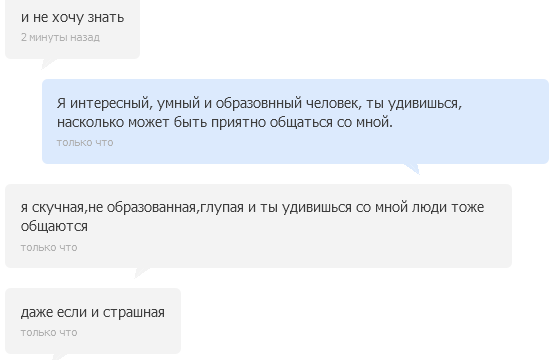The height and width of the screenshot is (360, 557).
Task: Click "только что" under "общаются"
Action: tap(49, 247)
